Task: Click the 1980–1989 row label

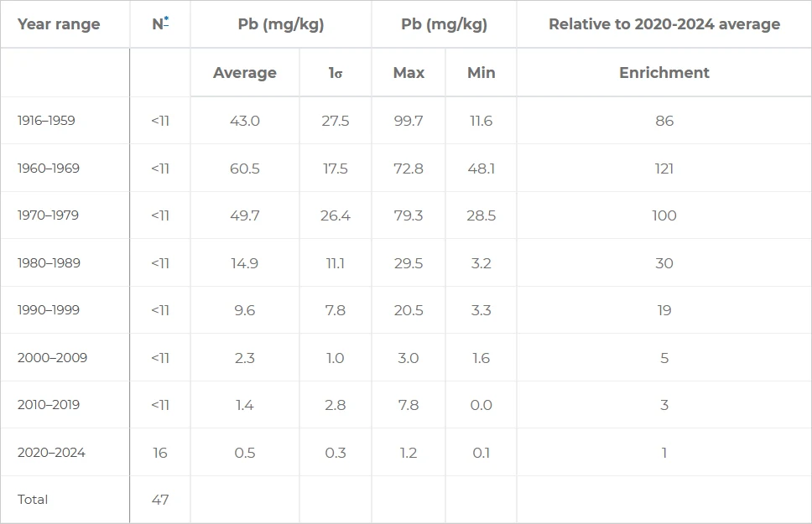Action: [49, 263]
